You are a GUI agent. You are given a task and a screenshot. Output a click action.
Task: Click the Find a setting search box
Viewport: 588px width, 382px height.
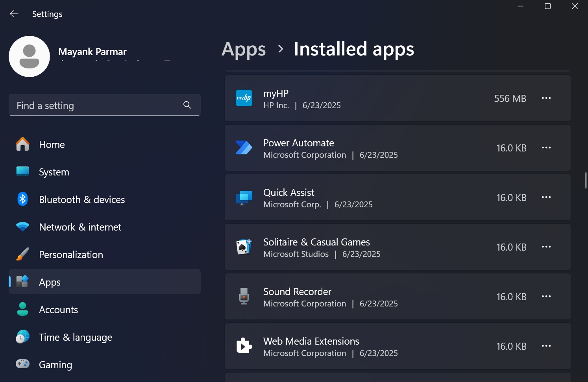tap(96, 105)
